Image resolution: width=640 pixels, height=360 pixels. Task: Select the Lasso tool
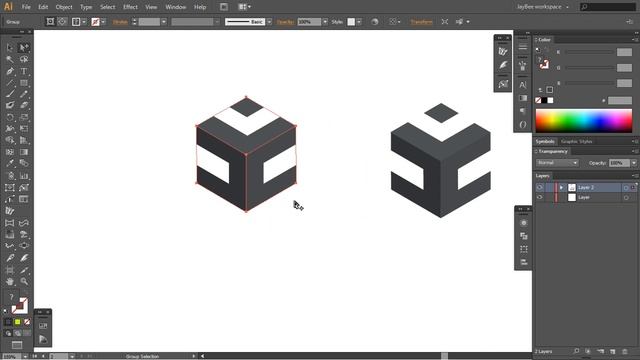coord(24,60)
